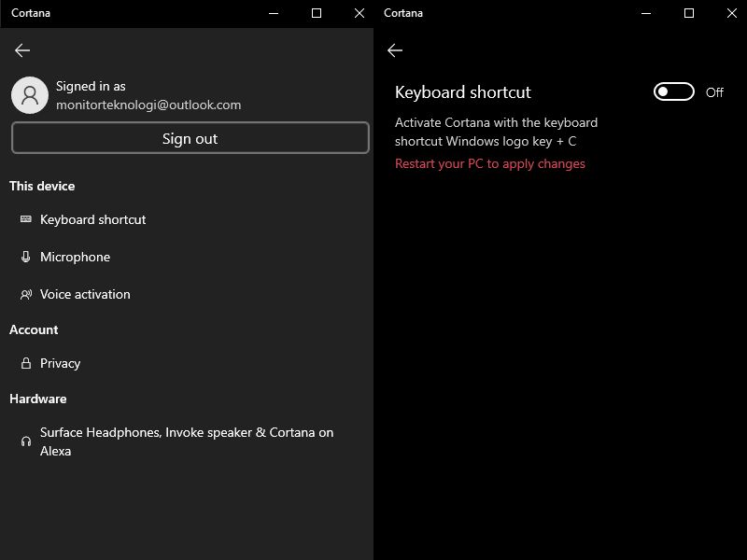Click the This device section heading

tap(42, 186)
